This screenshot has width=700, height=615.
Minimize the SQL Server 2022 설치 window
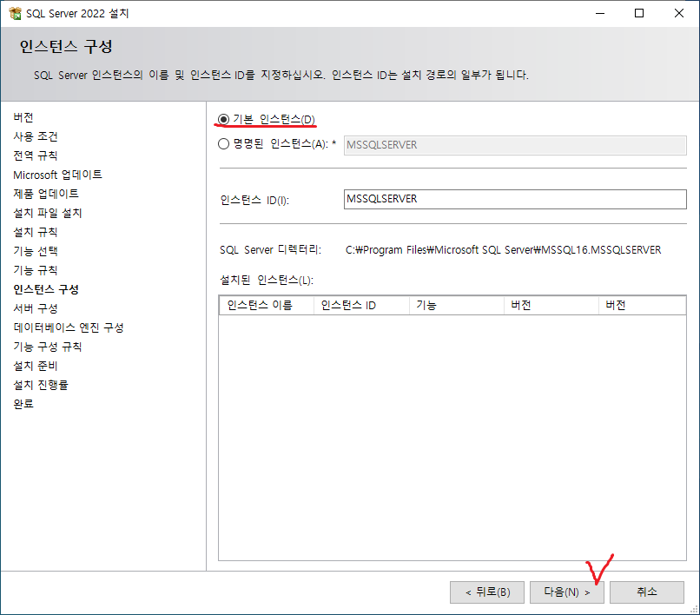click(x=600, y=13)
